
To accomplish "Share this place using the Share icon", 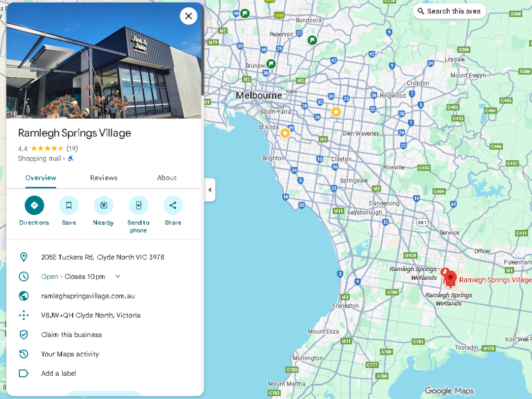I will click(x=173, y=205).
